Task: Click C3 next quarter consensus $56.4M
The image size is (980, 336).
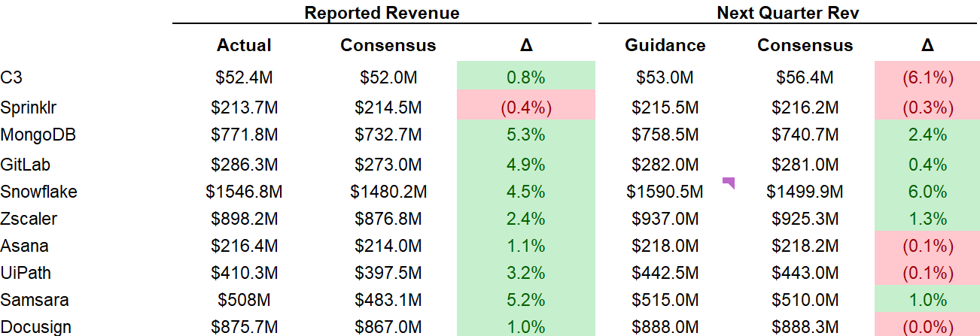Action: pos(805,77)
